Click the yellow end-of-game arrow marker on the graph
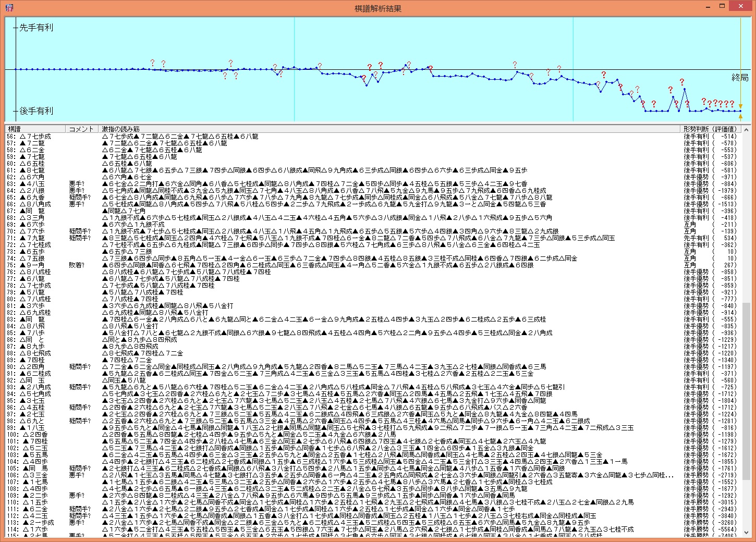The image size is (756, 542). [740, 107]
